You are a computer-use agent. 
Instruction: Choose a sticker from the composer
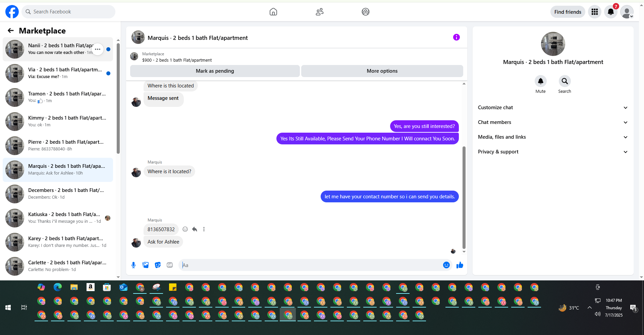point(158,265)
